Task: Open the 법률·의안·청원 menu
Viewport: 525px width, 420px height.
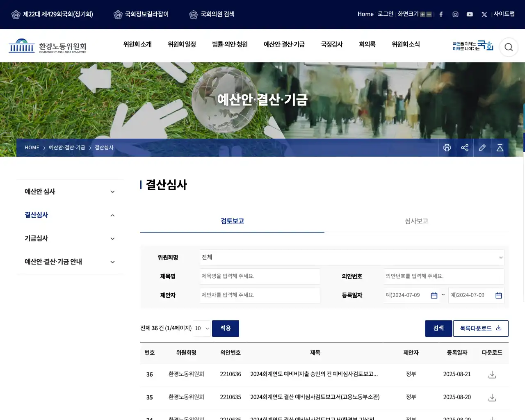Action: [x=230, y=44]
